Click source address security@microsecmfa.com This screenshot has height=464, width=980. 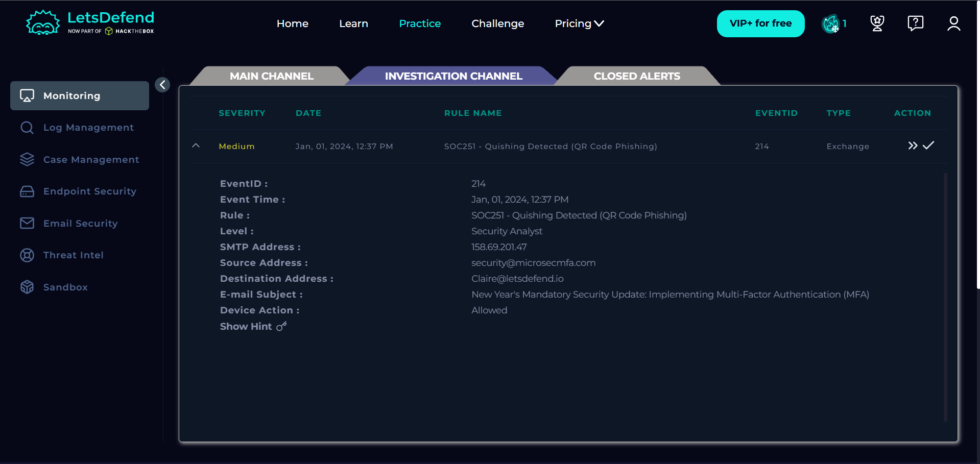tap(533, 263)
